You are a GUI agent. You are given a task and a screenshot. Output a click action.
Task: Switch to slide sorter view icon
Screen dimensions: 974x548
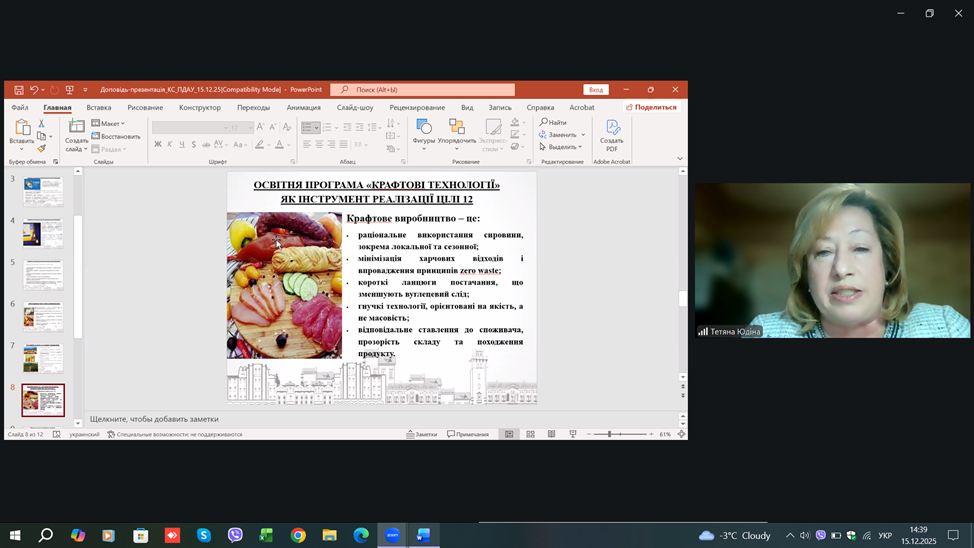pos(530,434)
